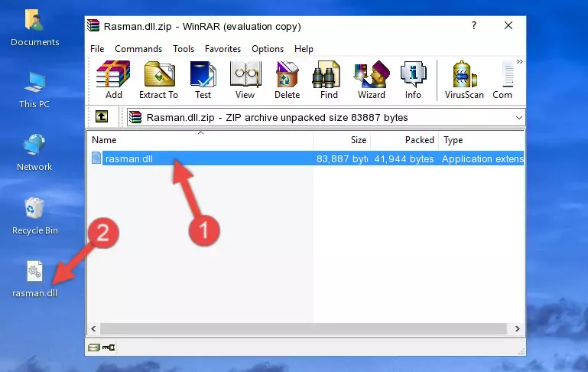Sort by Type column header
Image resolution: width=588 pixels, height=372 pixels.
pos(482,139)
